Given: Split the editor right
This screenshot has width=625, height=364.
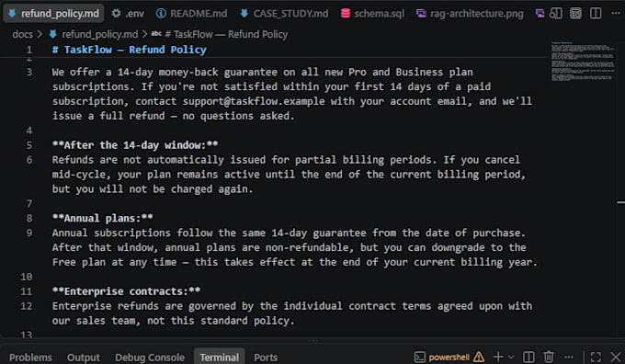Looking at the screenshot, I should point(596,13).
